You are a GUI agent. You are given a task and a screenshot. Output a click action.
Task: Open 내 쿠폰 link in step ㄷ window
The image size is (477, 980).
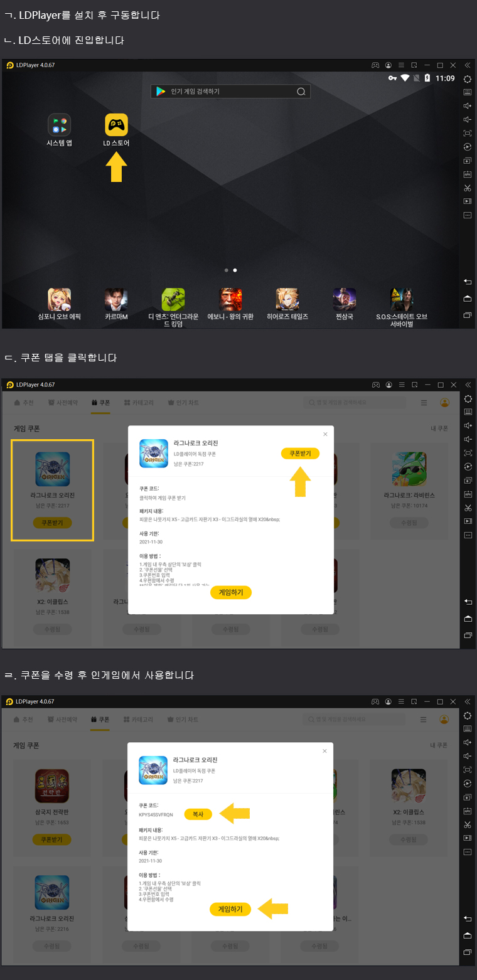click(x=439, y=429)
